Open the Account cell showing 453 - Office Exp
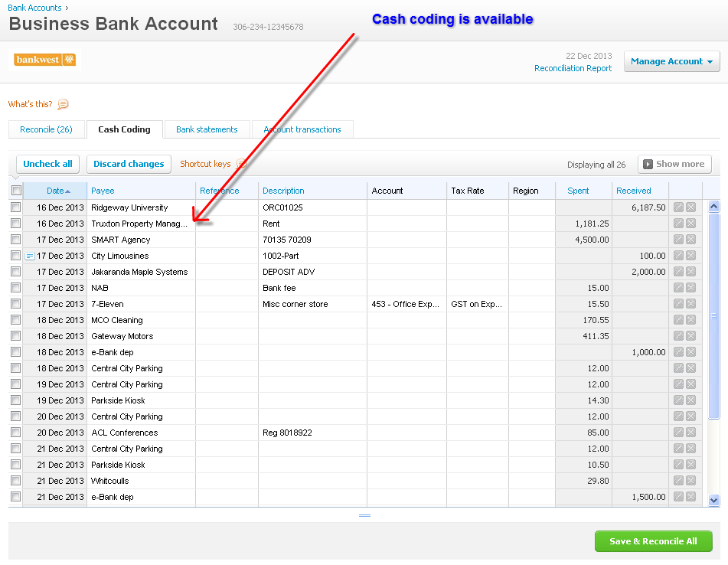 406,304
